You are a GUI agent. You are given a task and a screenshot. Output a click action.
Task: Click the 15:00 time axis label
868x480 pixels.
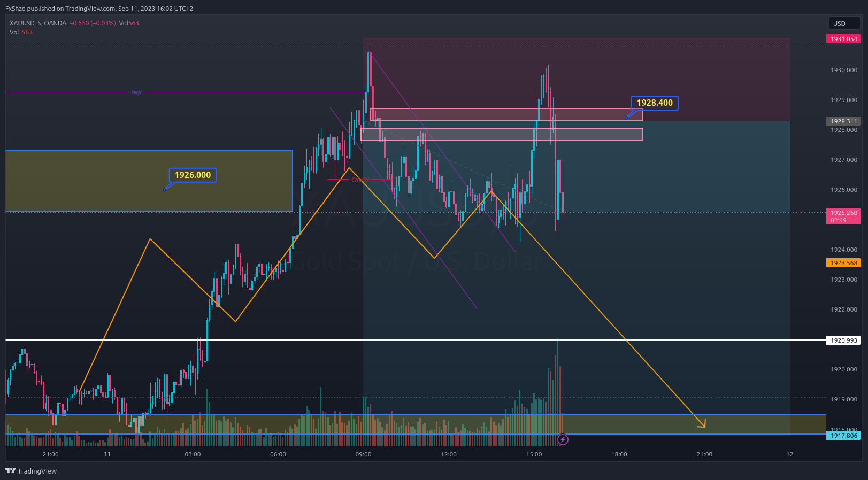pyautogui.click(x=534, y=454)
